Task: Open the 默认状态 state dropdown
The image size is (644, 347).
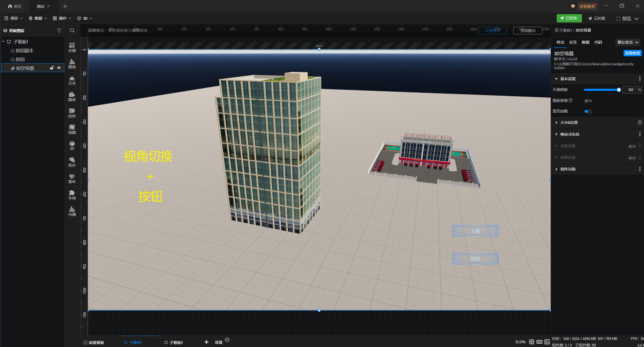Action: pos(628,42)
